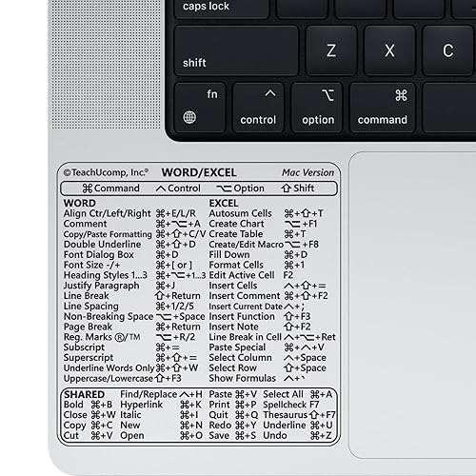Click the Z key
Viewport: 476px width, 476px height.
click(x=331, y=50)
